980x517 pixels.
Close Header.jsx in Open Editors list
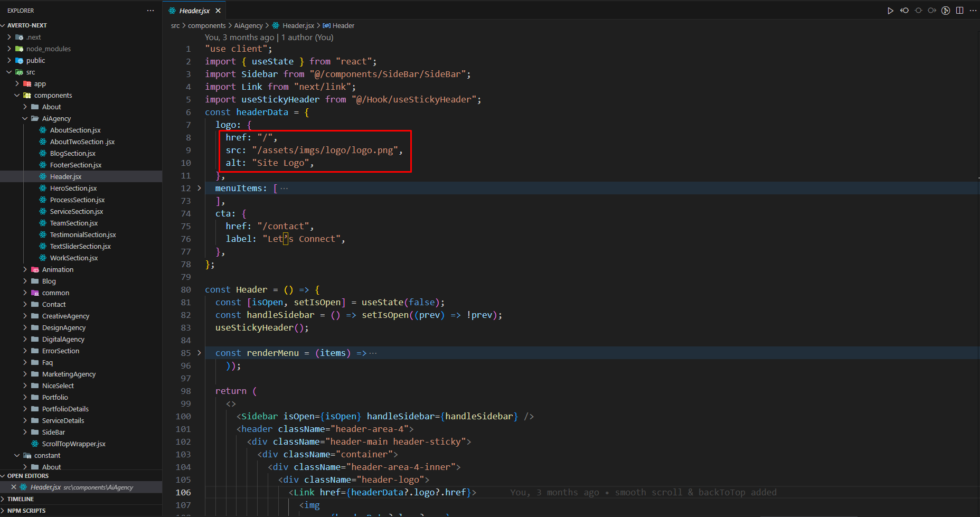coord(14,487)
